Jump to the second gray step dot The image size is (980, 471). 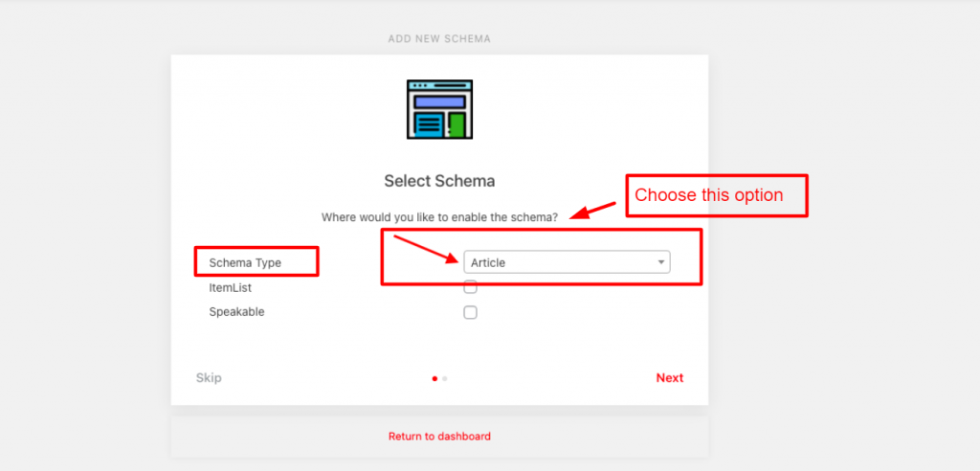445,378
